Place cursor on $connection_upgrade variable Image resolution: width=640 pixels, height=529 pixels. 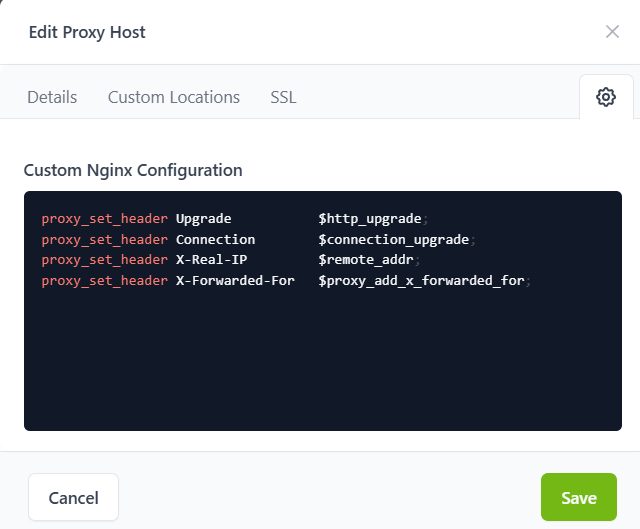point(393,240)
